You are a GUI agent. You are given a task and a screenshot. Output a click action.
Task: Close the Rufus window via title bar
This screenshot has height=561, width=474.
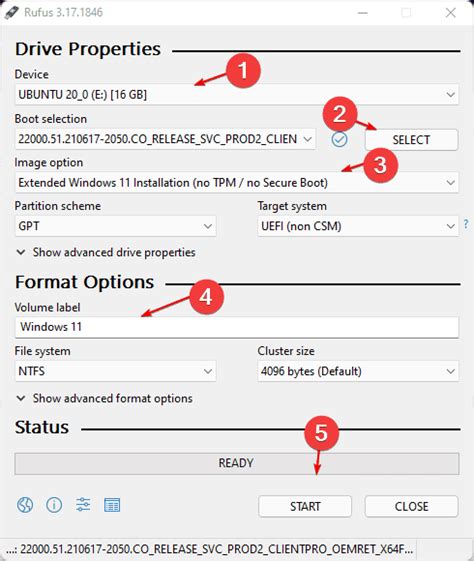pyautogui.click(x=451, y=13)
